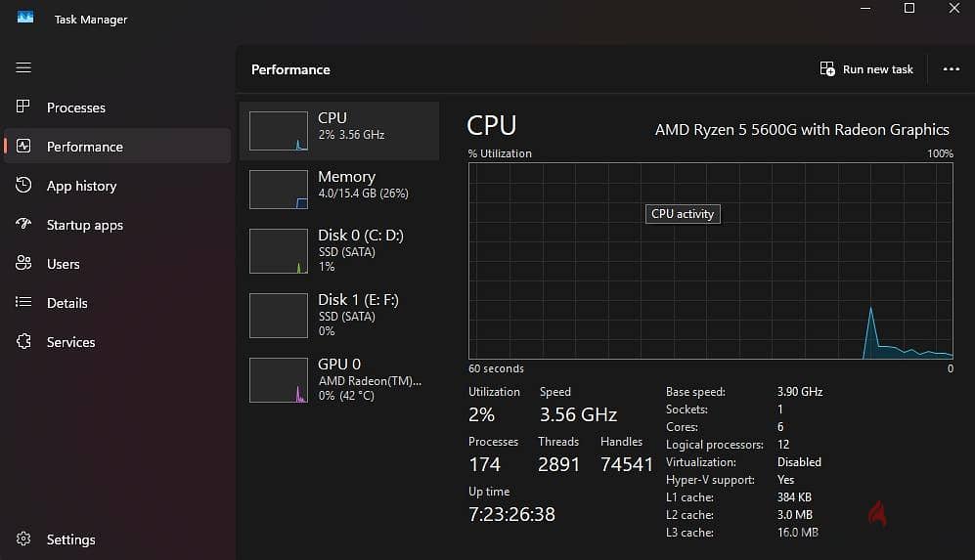Viewport: 975px width, 560px height.
Task: Open Task Manager Settings
Action: 70,539
